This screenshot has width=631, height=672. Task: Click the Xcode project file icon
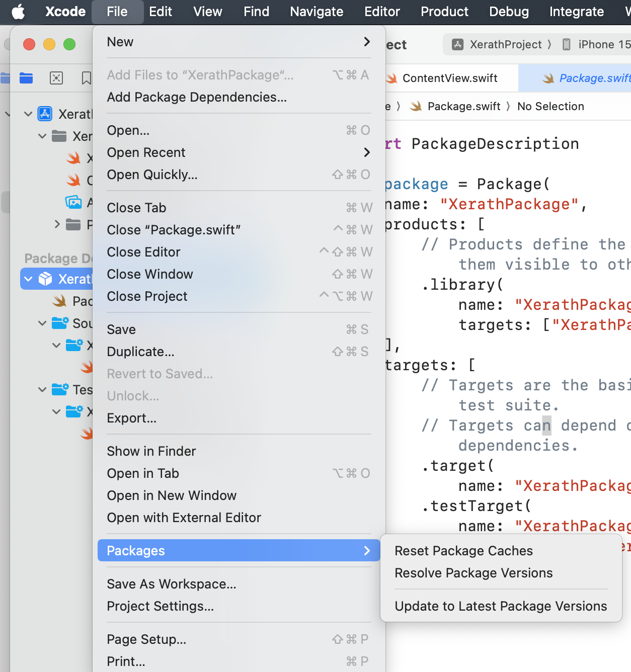tap(45, 114)
